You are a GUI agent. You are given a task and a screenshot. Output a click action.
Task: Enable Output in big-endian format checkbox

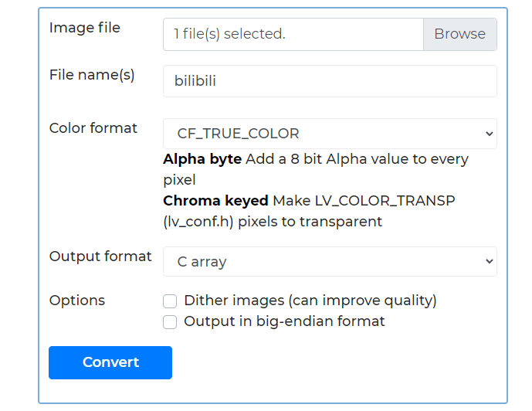tap(170, 322)
